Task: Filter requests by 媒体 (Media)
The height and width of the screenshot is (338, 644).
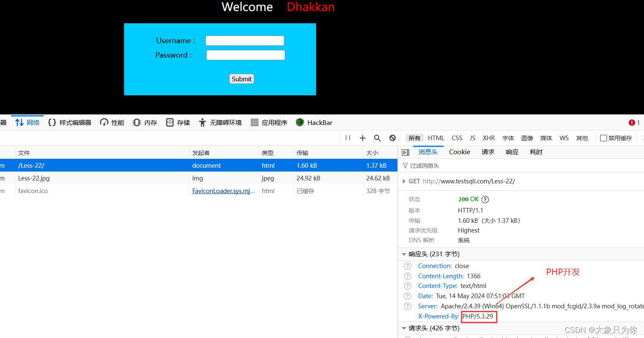Action: 546,138
